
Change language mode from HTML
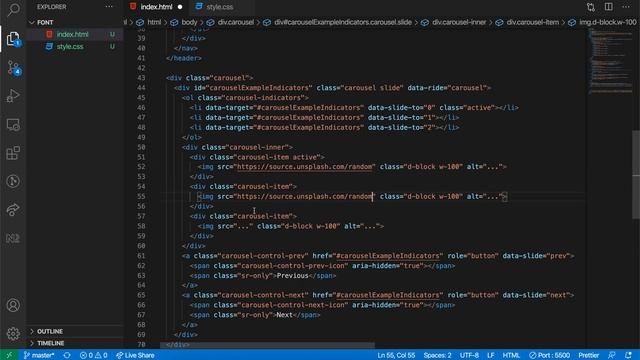coord(511,355)
